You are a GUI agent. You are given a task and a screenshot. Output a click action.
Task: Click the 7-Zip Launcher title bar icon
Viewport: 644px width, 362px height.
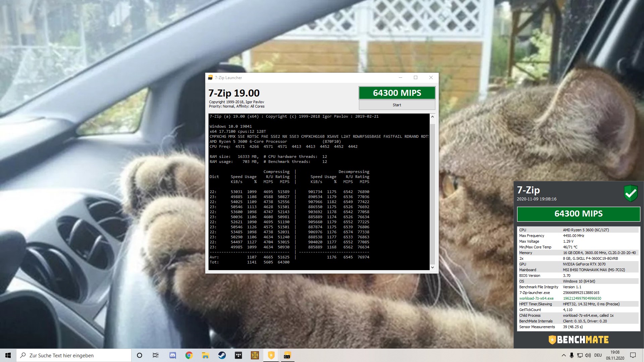click(x=210, y=78)
